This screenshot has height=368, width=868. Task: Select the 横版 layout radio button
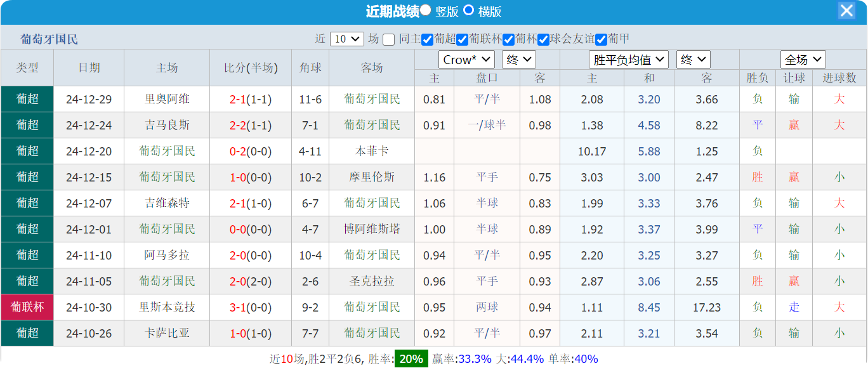468,10
